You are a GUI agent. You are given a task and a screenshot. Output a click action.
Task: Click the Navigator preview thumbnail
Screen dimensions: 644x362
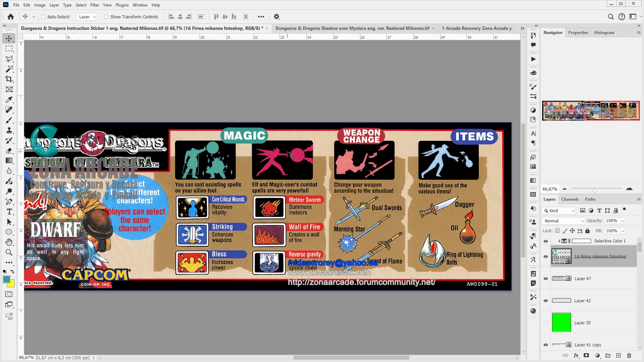click(591, 111)
